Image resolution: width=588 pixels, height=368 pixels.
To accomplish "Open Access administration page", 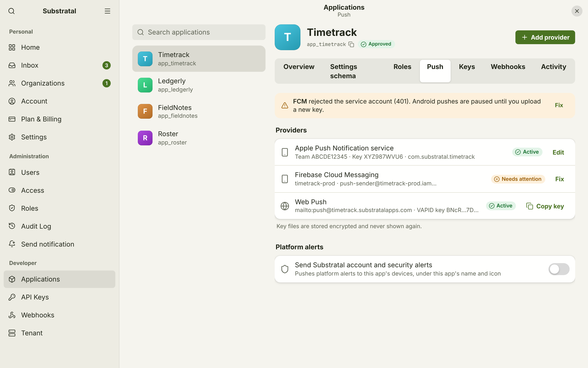I will (x=59, y=190).
